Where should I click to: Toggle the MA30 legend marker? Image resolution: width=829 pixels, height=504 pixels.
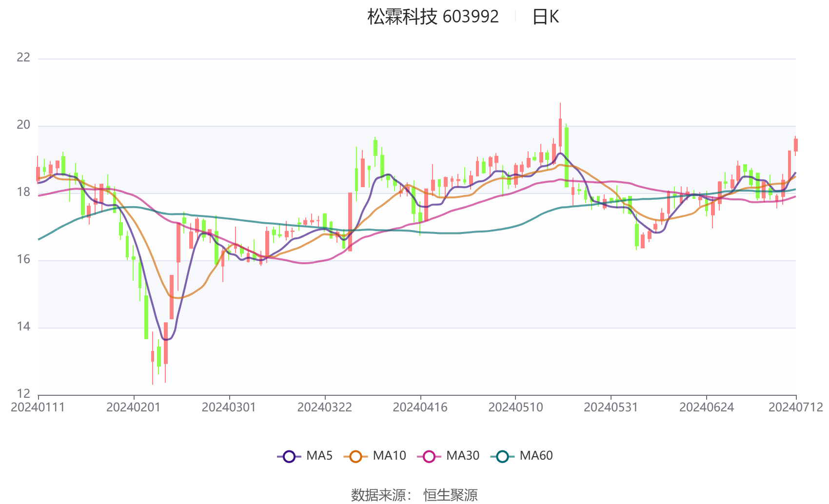[429, 456]
